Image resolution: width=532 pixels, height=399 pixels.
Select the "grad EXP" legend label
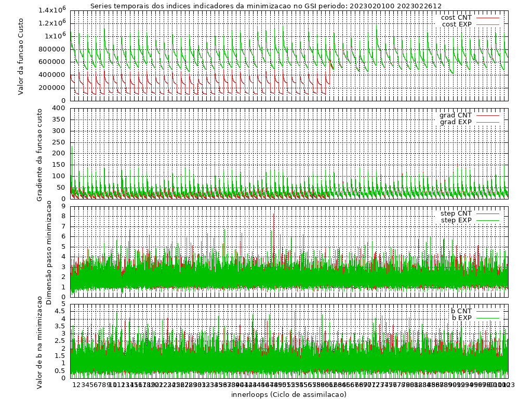point(456,122)
